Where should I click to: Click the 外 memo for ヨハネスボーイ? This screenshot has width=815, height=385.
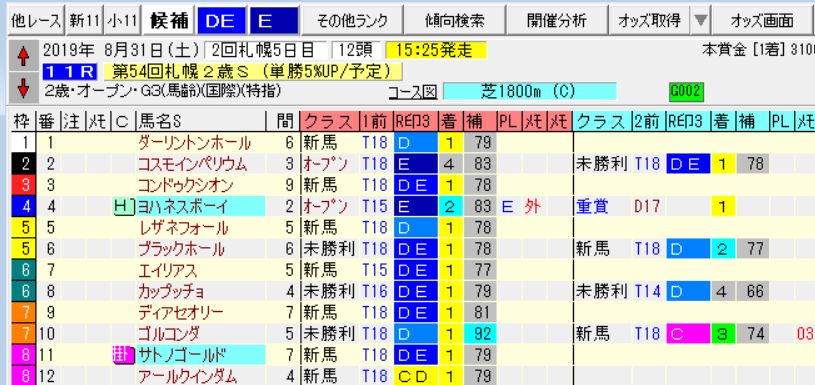point(532,207)
